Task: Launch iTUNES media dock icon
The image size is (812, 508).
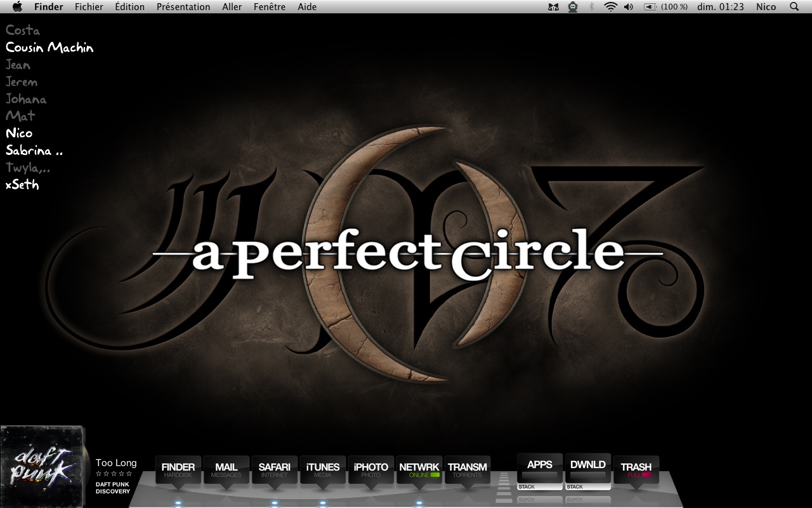Action: [323, 471]
